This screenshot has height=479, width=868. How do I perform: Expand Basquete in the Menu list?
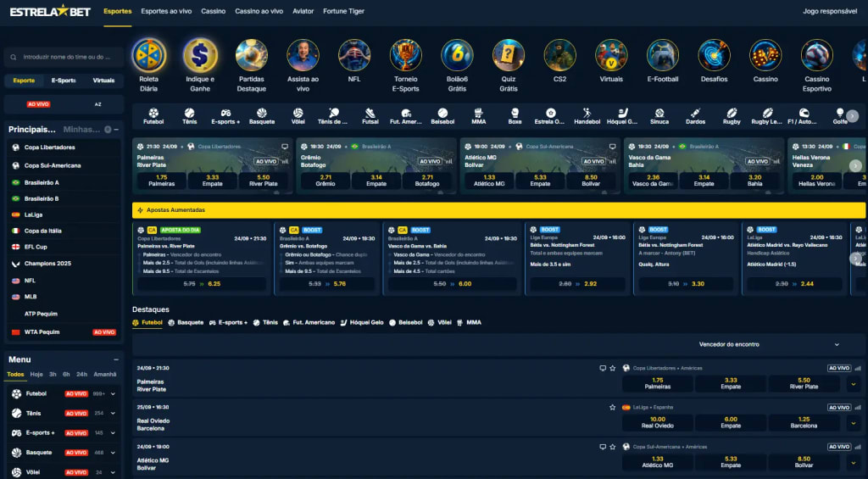113,453
